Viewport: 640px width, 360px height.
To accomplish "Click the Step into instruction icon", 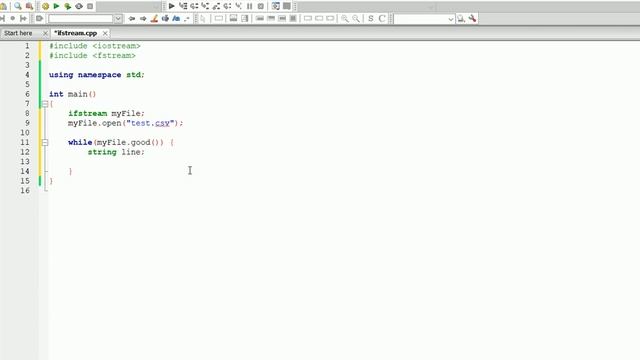I will tap(238, 6).
